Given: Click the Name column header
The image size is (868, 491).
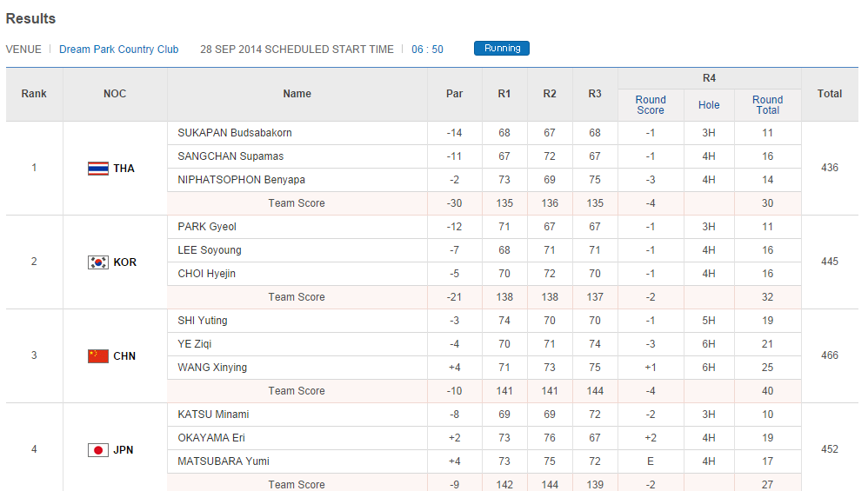Looking at the screenshot, I should pyautogui.click(x=297, y=94).
